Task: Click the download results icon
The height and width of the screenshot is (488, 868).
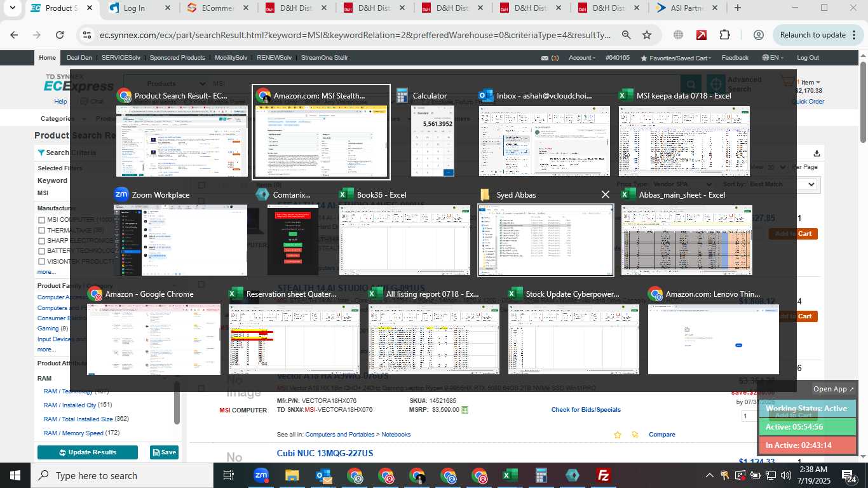Action: click(x=817, y=153)
